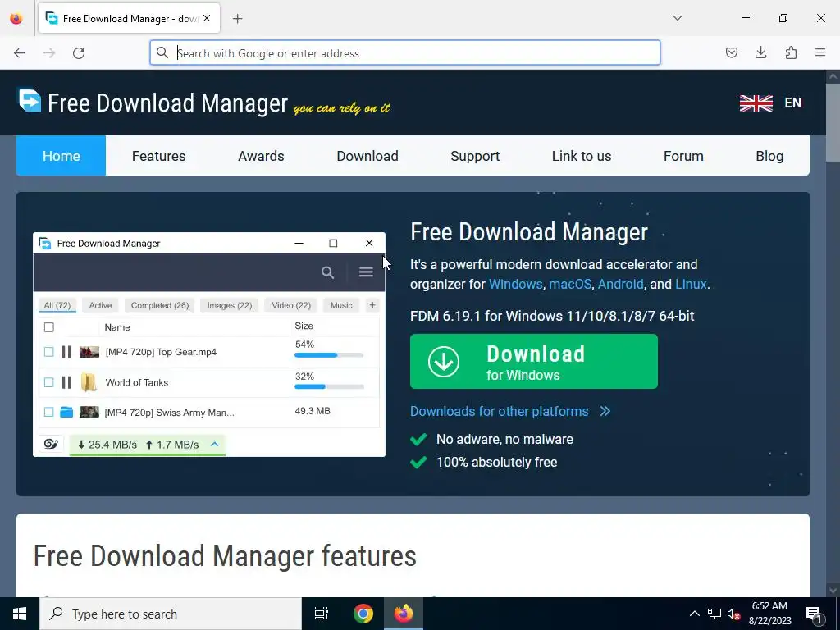This screenshot has height=630, width=840.
Task: Click the Windows taskbar search box
Action: tap(171, 614)
